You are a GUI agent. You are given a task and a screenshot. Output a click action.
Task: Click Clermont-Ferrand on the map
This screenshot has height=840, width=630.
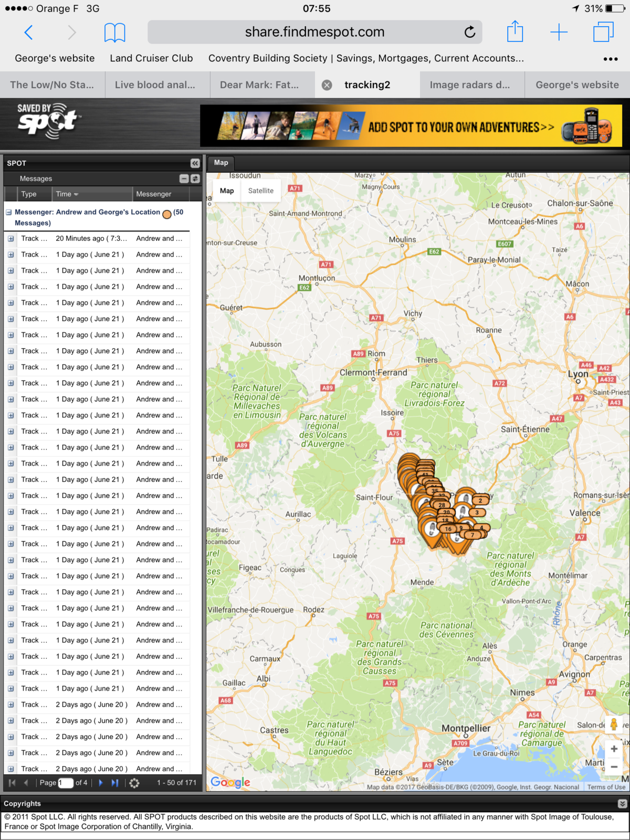click(373, 372)
